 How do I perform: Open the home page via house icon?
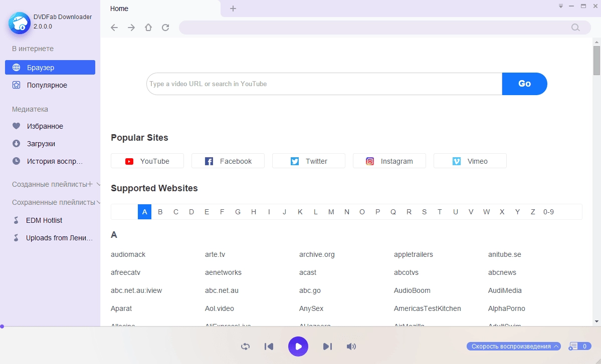148,28
